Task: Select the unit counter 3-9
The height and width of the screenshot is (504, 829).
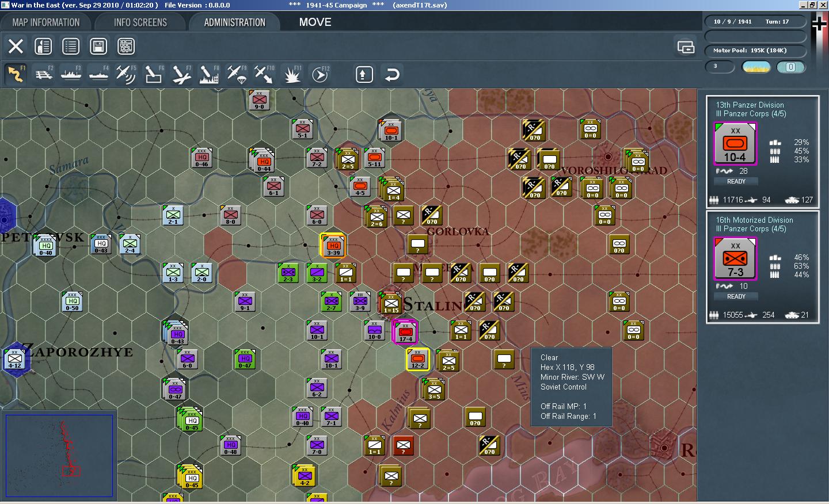Action: [360, 301]
